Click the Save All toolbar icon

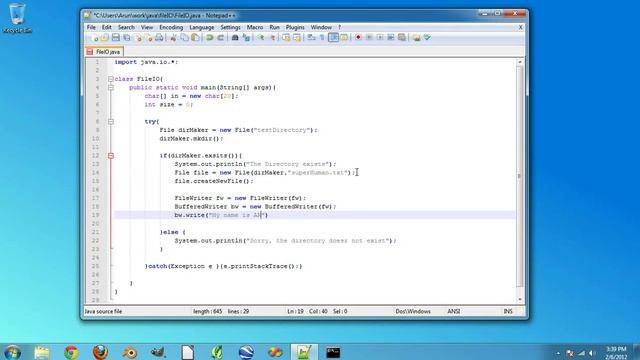pos(127,38)
